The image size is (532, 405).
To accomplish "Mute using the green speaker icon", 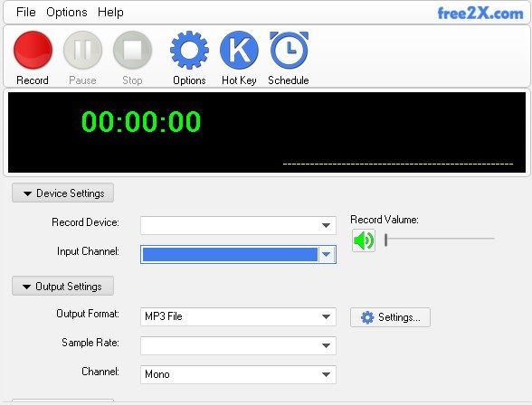I will pos(364,240).
